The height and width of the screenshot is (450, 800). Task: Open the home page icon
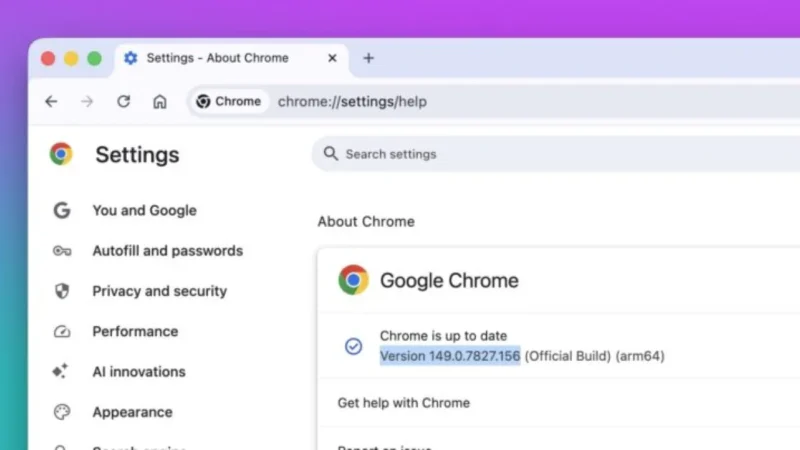click(x=160, y=102)
